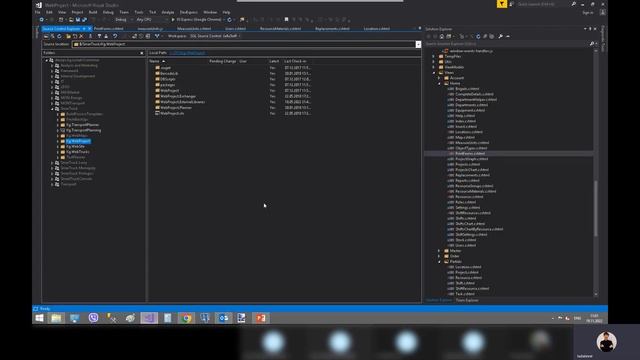Open the File menu
This screenshot has height=360, width=640.
click(x=38, y=12)
